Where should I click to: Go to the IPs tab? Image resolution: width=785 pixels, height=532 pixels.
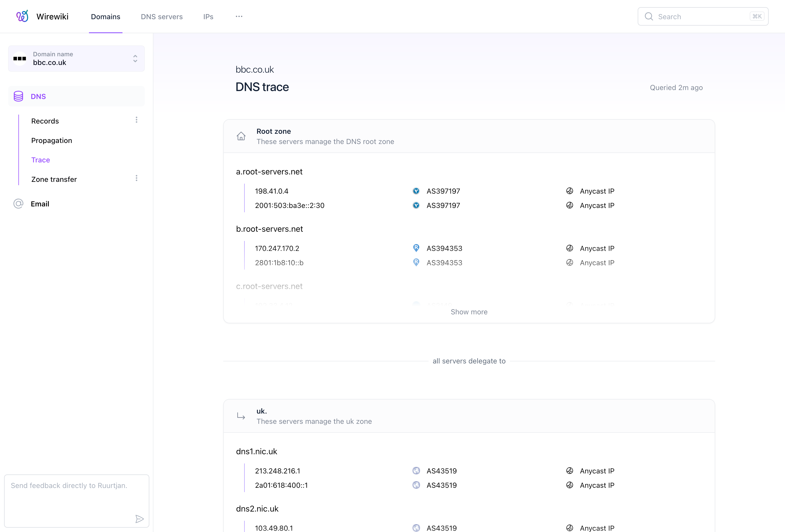pyautogui.click(x=208, y=17)
